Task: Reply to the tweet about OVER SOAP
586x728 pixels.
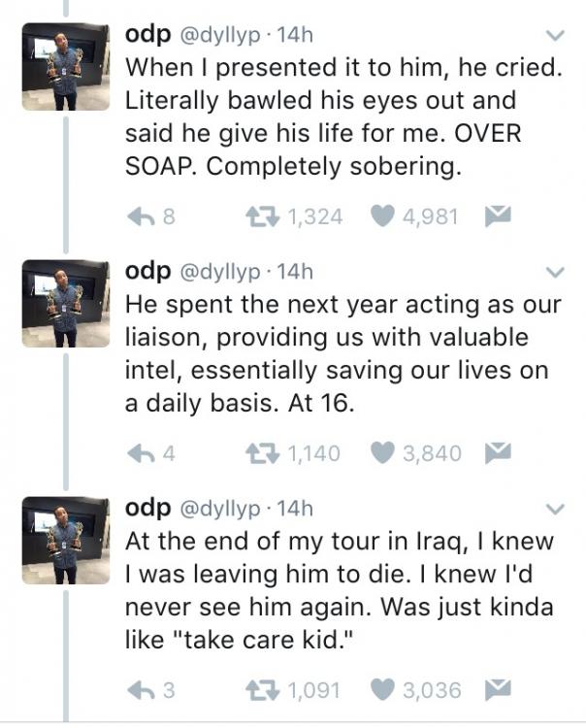Action: point(142,216)
